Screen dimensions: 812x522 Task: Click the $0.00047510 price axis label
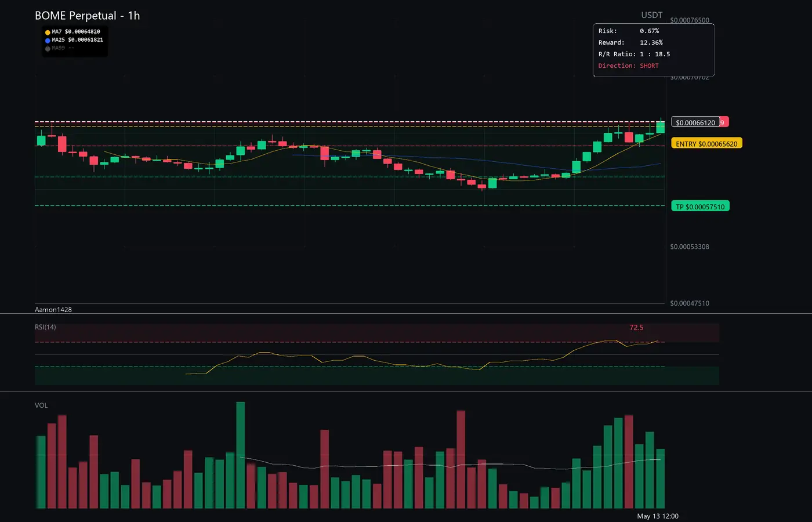pos(690,303)
